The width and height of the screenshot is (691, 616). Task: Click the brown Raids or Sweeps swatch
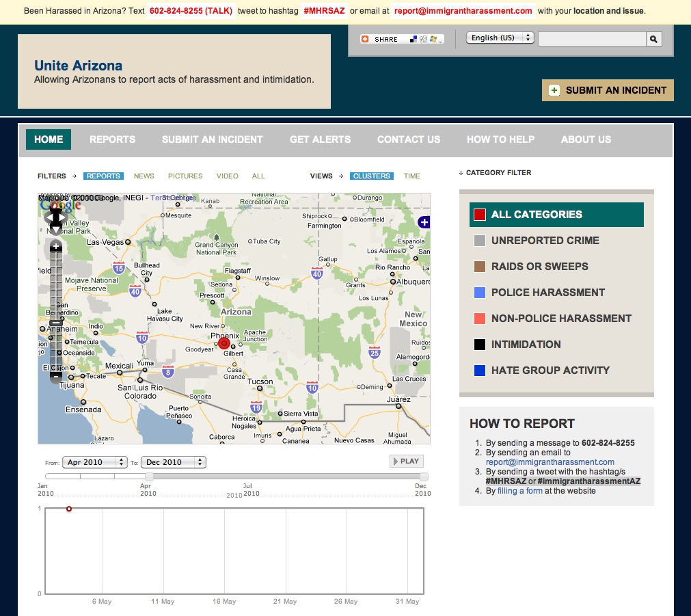coord(480,267)
